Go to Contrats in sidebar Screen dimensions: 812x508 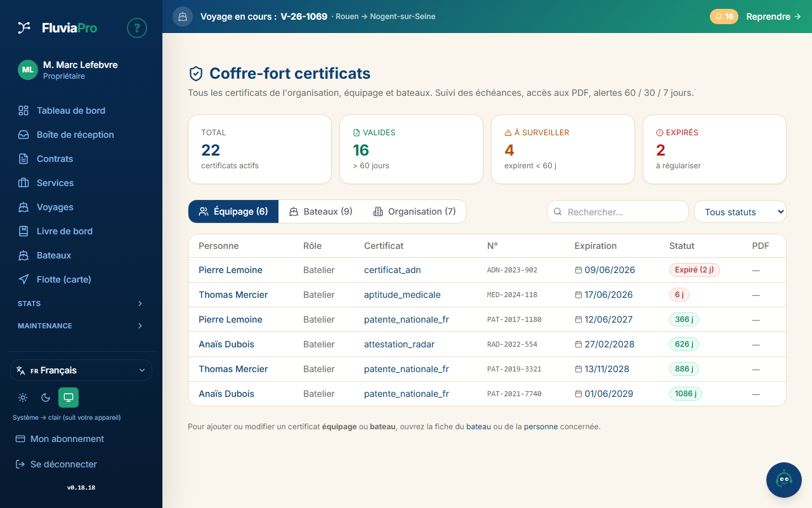(81, 159)
